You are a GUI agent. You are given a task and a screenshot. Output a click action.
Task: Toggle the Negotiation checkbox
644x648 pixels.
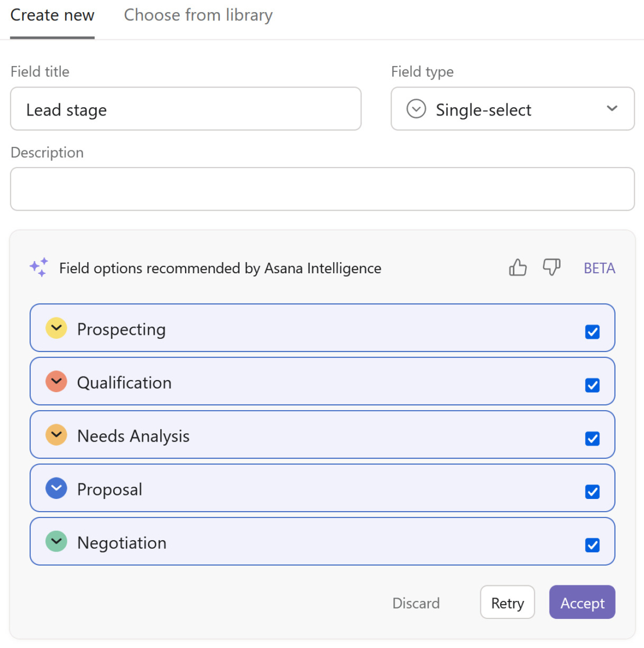pos(592,545)
